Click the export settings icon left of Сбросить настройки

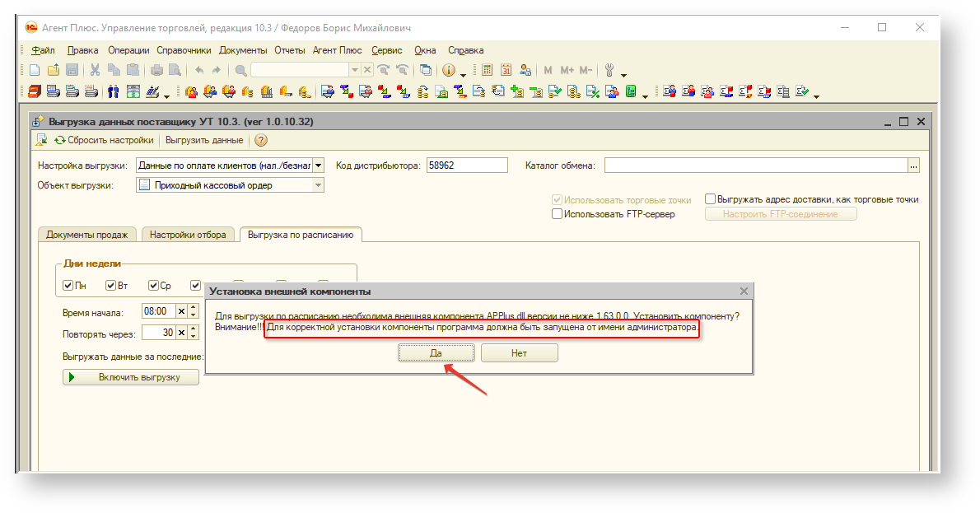41,140
